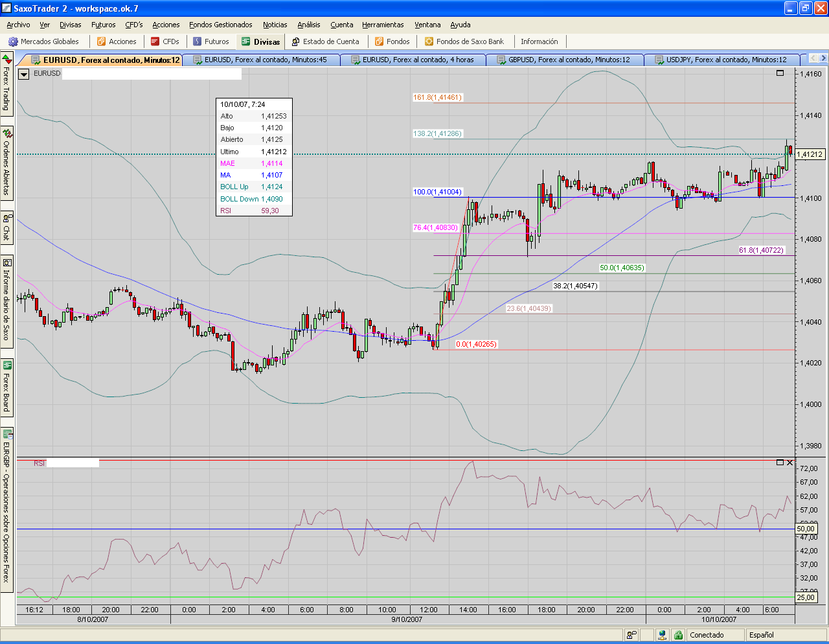Image resolution: width=829 pixels, height=644 pixels.
Task: Click the Acciones toolbar button
Action: (117, 41)
